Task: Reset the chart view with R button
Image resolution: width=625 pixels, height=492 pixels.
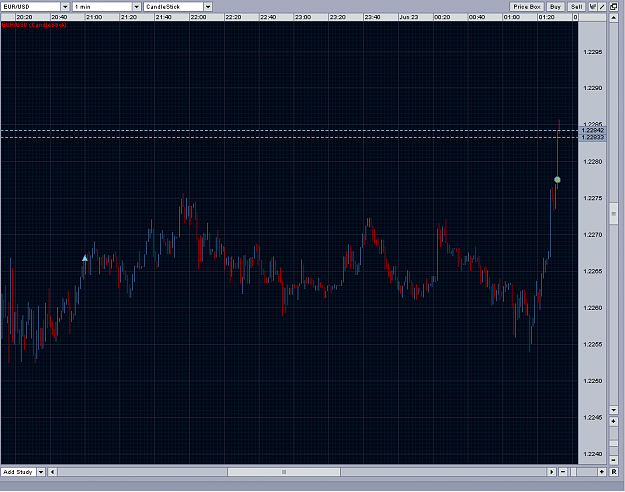Action: [x=614, y=472]
